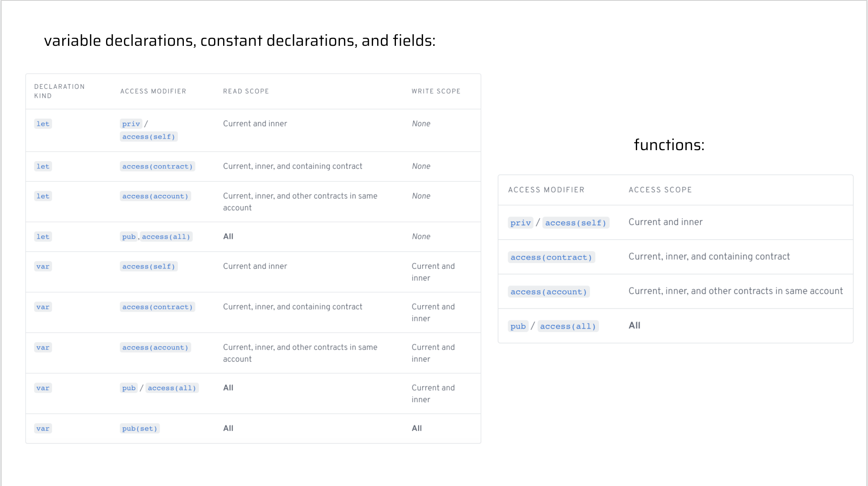This screenshot has height=486, width=868.
Task: Click the access(contract) tag in first let row
Action: click(157, 166)
